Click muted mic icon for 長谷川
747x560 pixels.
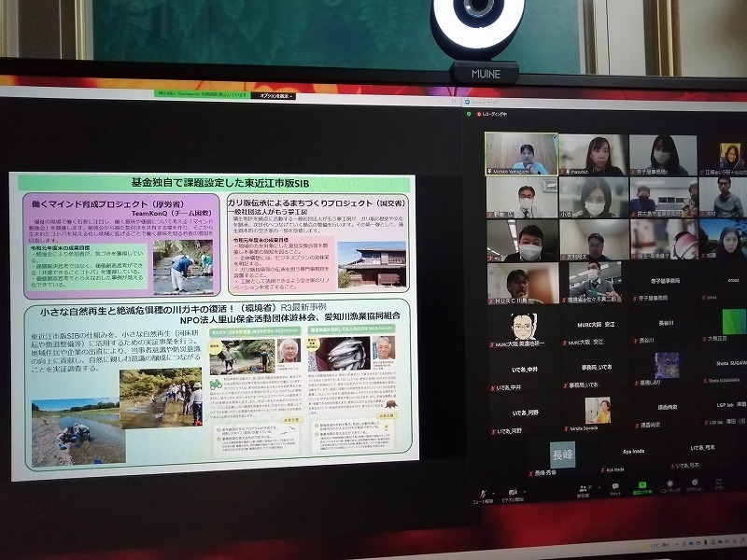tap(635, 341)
